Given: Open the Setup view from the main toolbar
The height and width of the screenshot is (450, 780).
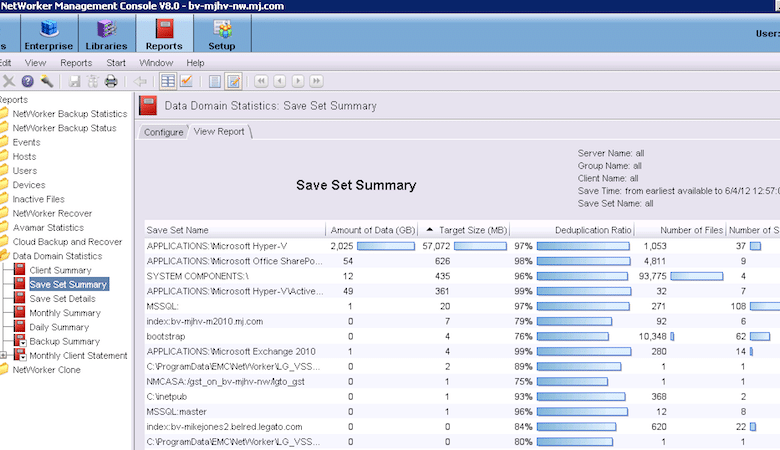Looking at the screenshot, I should tap(222, 33).
